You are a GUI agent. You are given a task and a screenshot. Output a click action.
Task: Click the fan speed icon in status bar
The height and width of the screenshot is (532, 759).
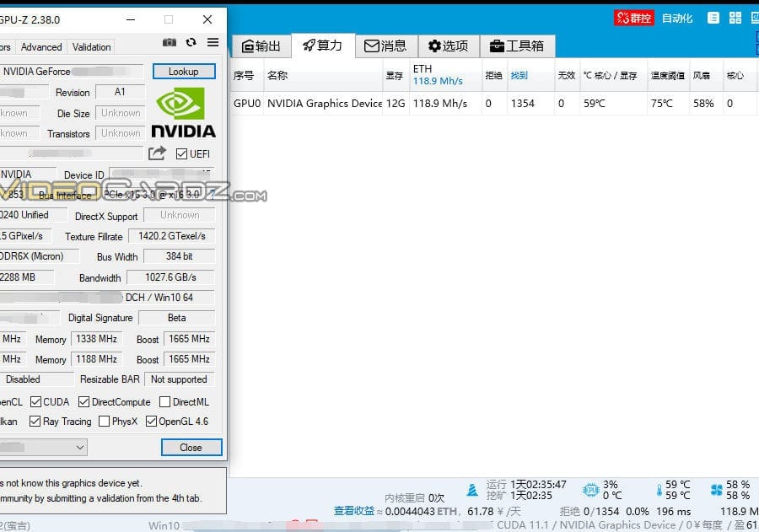716,490
